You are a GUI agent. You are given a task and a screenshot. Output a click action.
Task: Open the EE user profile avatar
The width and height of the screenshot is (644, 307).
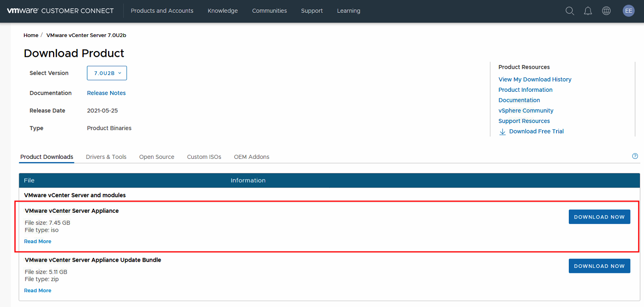pyautogui.click(x=628, y=11)
